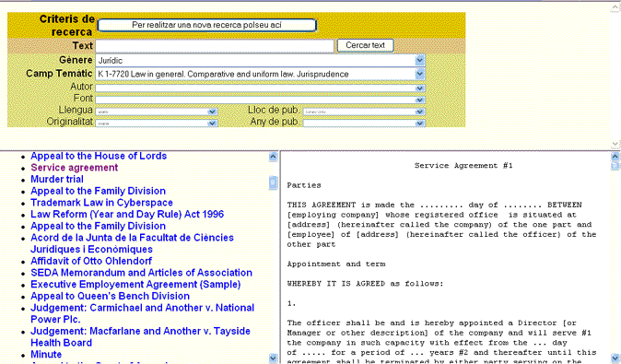The width and height of the screenshot is (621, 364).
Task: Click the 'Parties' heading in document
Action: pos(304,185)
